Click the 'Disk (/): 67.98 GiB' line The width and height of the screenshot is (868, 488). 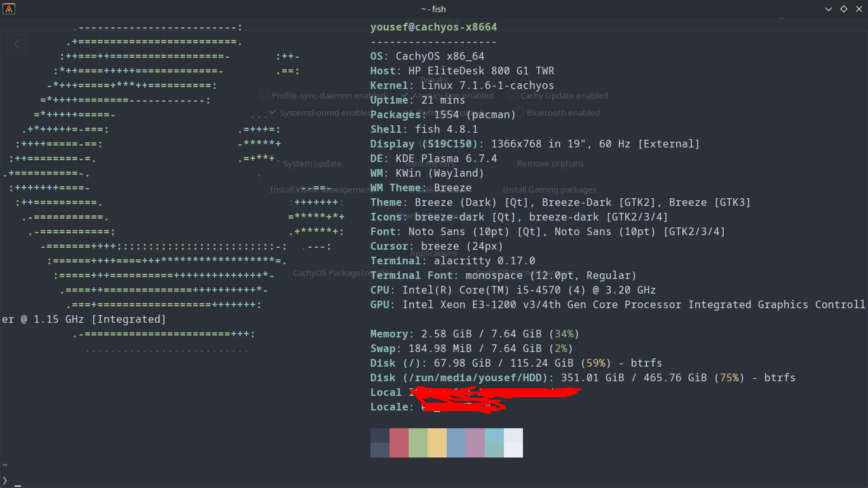[516, 363]
